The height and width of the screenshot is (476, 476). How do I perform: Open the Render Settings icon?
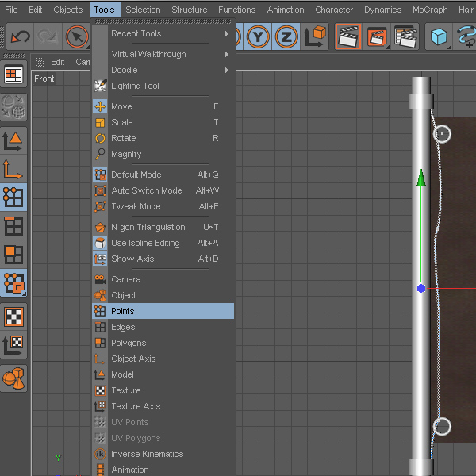point(405,37)
